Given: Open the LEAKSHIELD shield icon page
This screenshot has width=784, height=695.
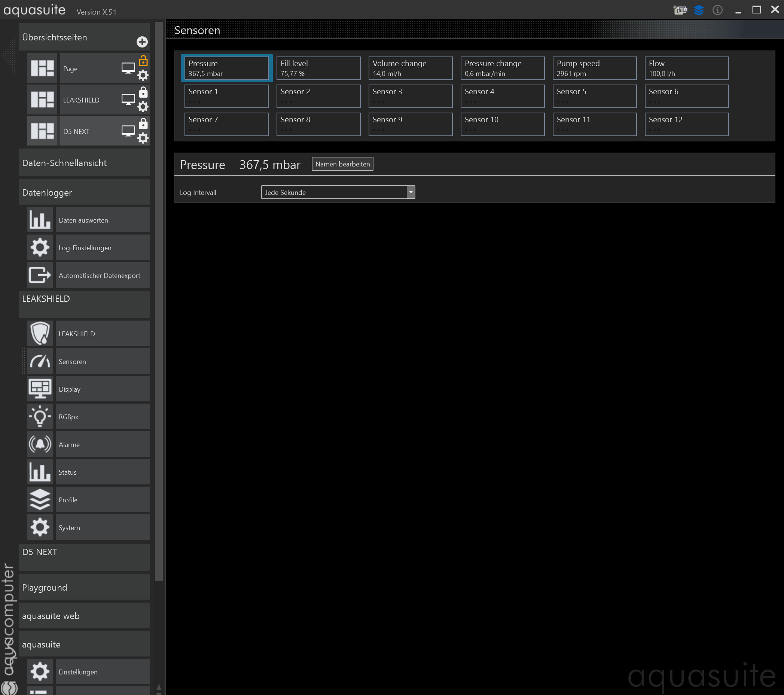Looking at the screenshot, I should [40, 334].
